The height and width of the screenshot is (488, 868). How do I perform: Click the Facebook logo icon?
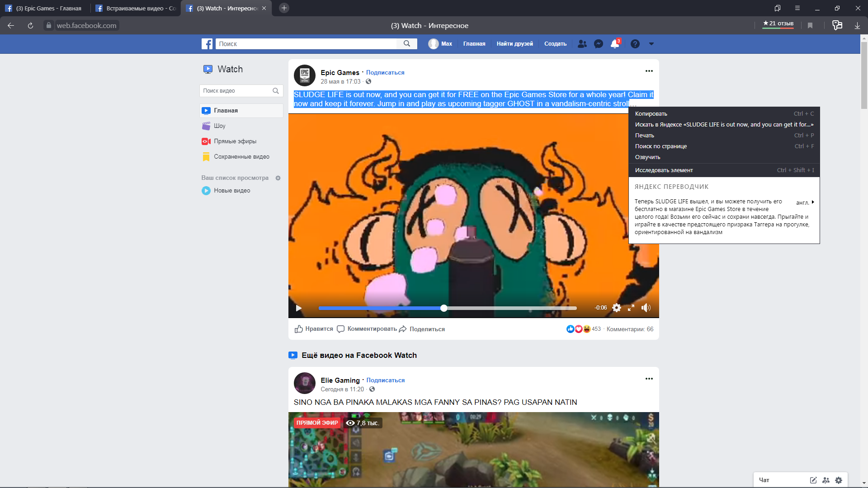207,44
